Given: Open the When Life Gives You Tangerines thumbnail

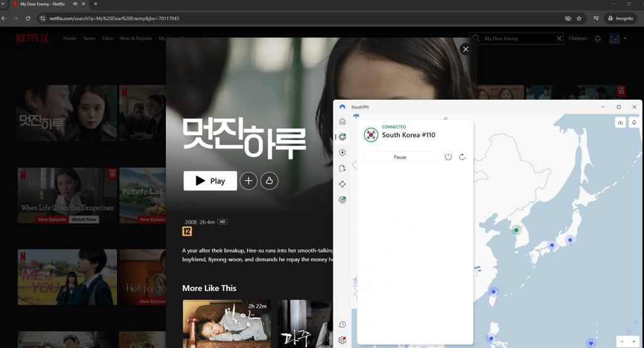Looking at the screenshot, I should (x=67, y=195).
